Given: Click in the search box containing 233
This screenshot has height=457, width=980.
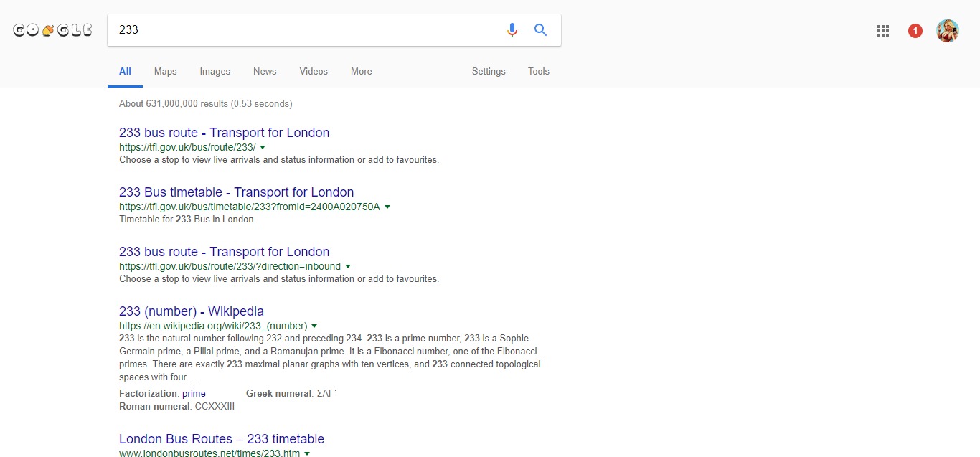Looking at the screenshot, I should point(301,30).
